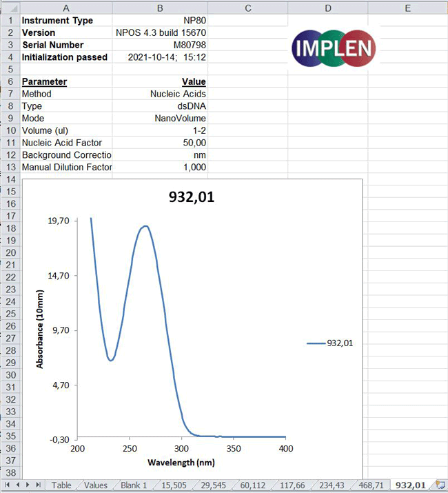Click the Manual Dilution Factor cell
This screenshot has width=448, height=493.
click(66, 168)
